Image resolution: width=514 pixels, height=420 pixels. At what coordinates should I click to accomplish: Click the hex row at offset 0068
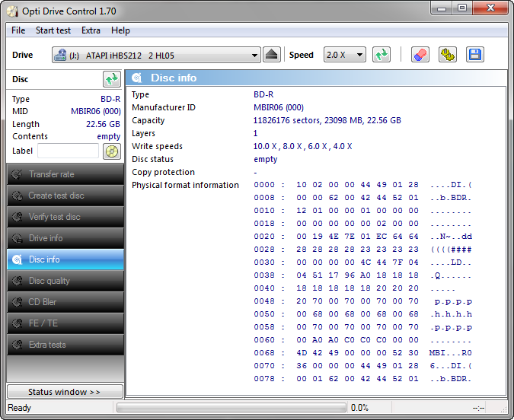363,353
